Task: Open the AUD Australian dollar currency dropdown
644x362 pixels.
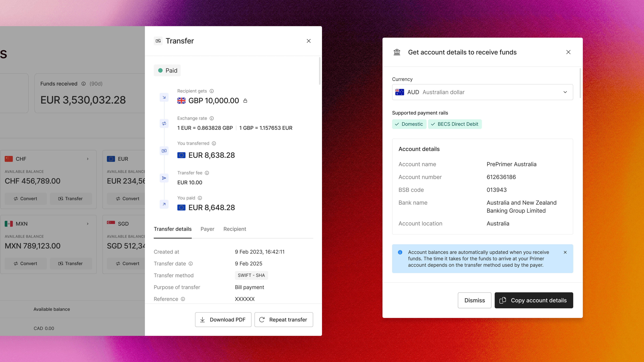Action: [x=482, y=92]
